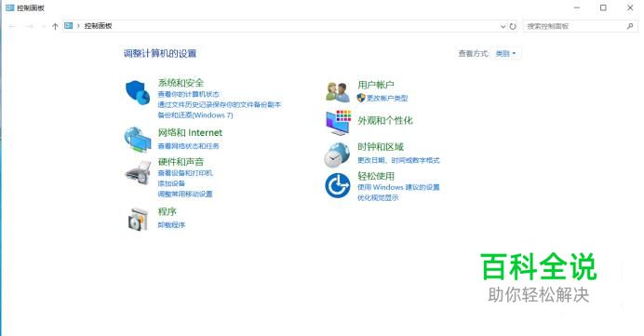Viewport: 644px width, 336px height.
Task: Open the 网络和 Internet globe icon
Action: point(138,140)
